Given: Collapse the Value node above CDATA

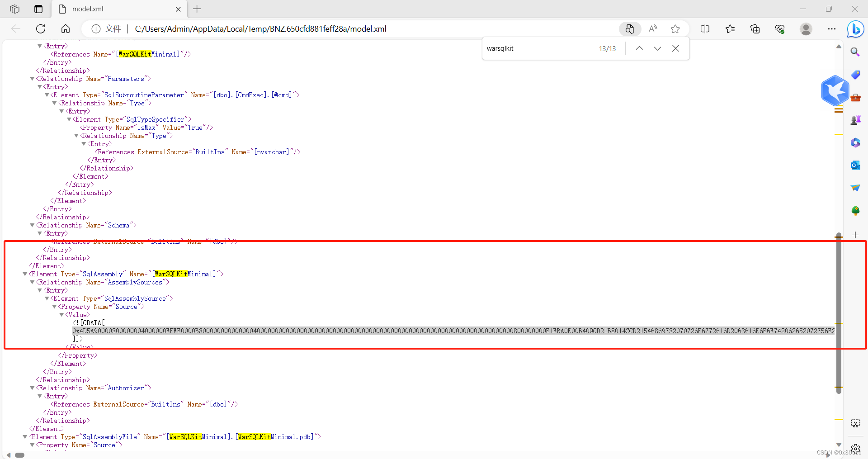Looking at the screenshot, I should (x=61, y=315).
